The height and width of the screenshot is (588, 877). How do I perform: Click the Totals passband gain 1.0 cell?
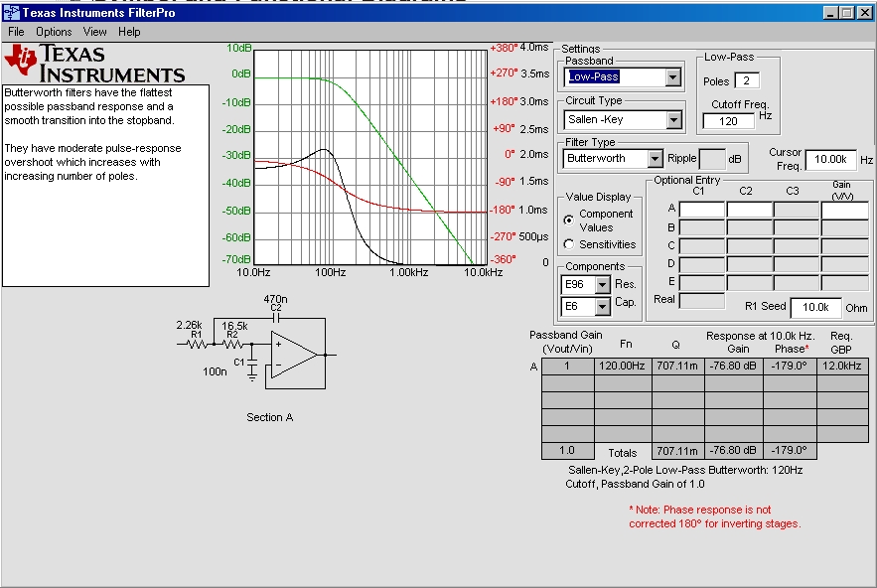pos(567,450)
